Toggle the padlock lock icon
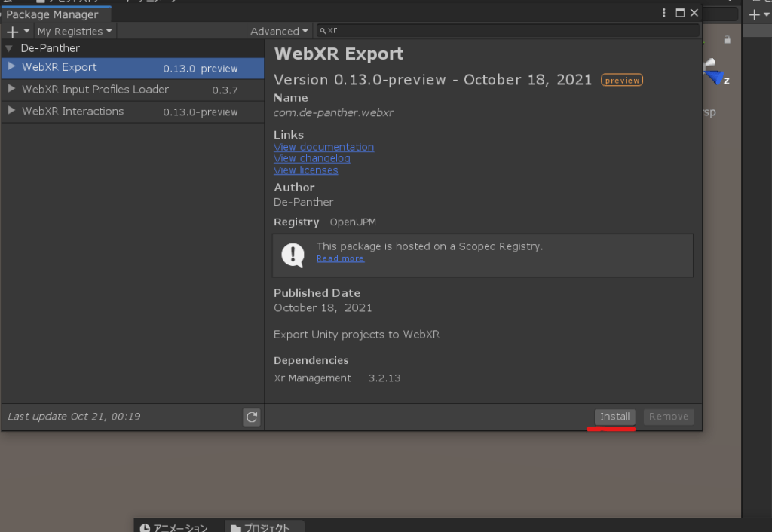The image size is (772, 532). (727, 39)
